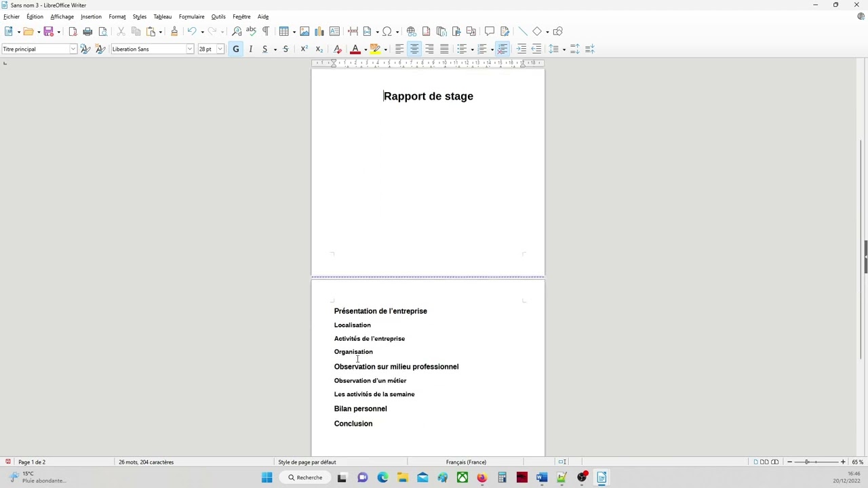Increase paragraph indent
Viewport: 868px width, 488px height.
(521, 49)
